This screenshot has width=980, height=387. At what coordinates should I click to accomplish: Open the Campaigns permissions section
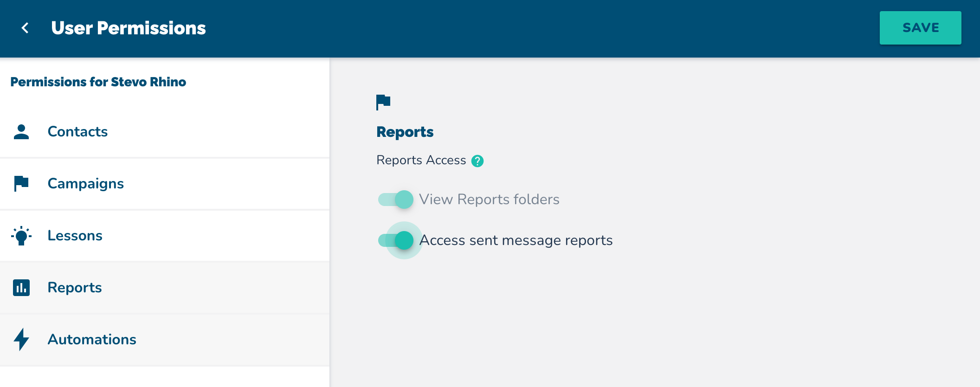[x=165, y=184]
